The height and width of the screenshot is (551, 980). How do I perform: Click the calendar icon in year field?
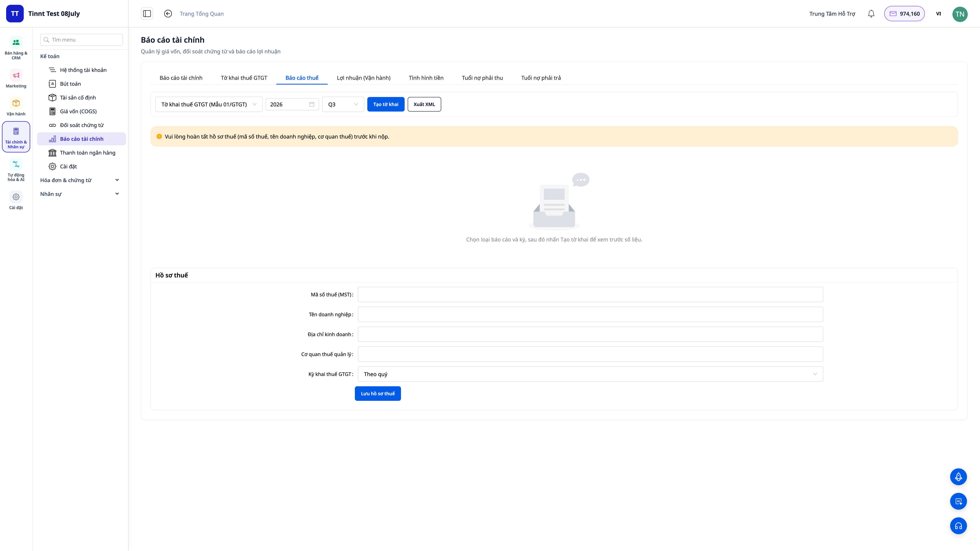tap(312, 104)
